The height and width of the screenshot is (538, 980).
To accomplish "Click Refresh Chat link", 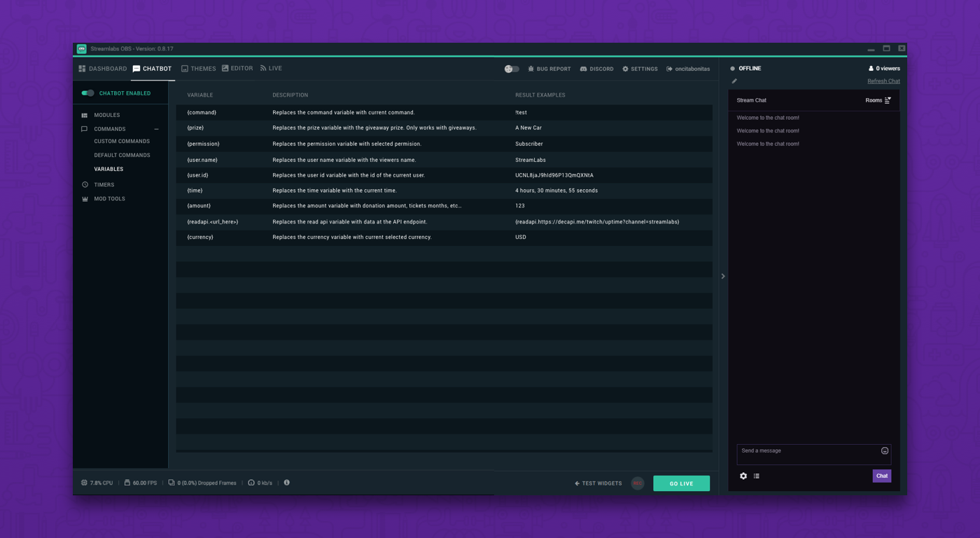I will 883,81.
